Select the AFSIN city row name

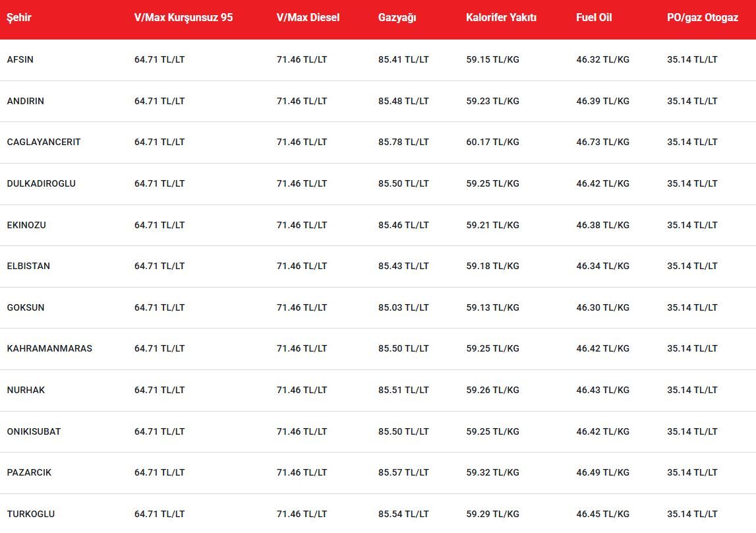pyautogui.click(x=20, y=59)
